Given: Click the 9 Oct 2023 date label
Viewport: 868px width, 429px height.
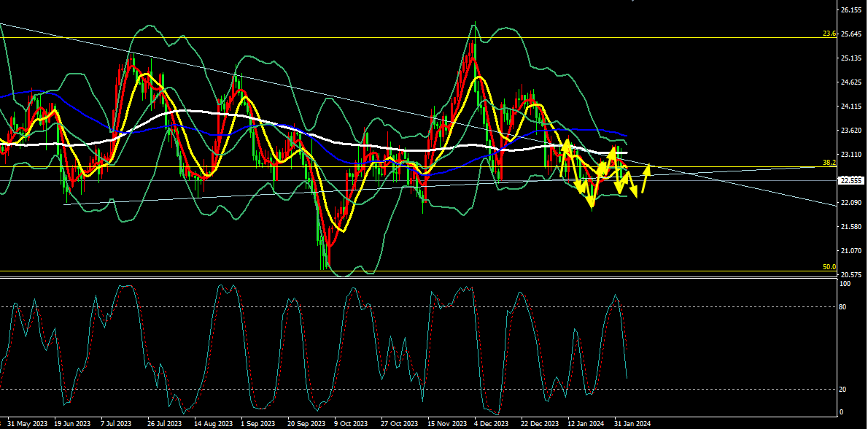Looking at the screenshot, I should point(352,423).
